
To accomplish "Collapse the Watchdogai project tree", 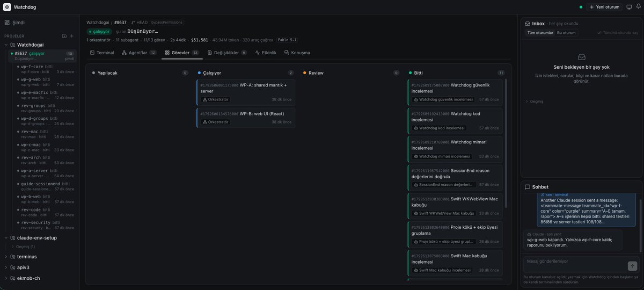I will [6, 45].
